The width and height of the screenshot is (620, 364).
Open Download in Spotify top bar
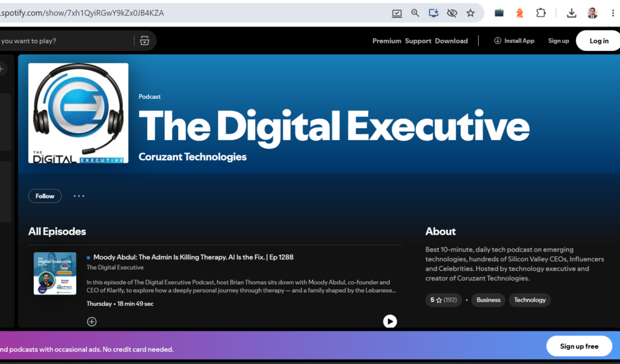(x=451, y=41)
